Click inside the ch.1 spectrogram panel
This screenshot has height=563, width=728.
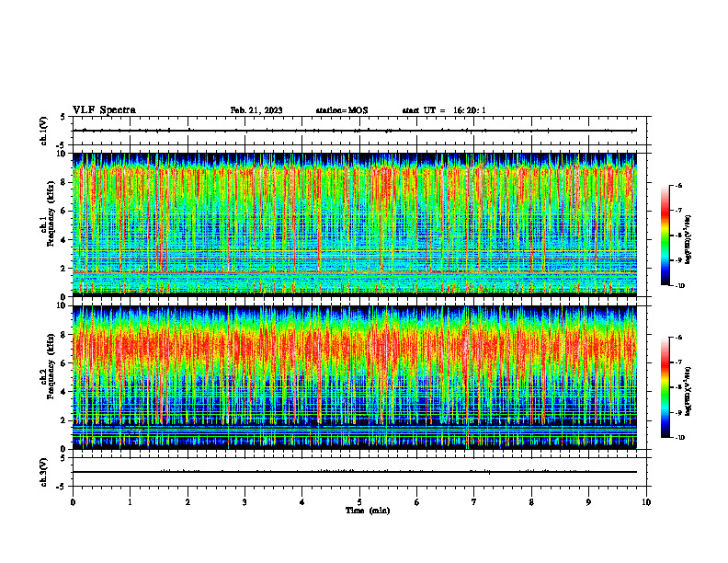pyautogui.click(x=355, y=224)
